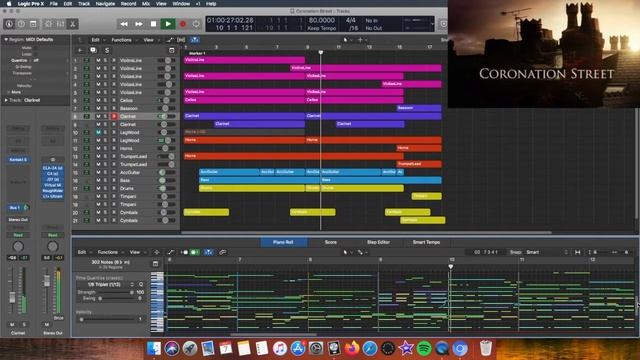Toggle the blue Catch playhead button in Tracks area

[195, 40]
